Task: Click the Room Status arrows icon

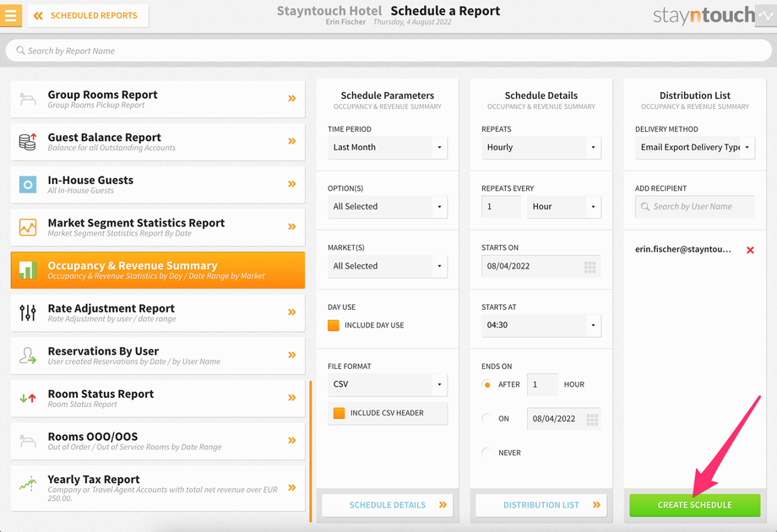Action: (28, 398)
